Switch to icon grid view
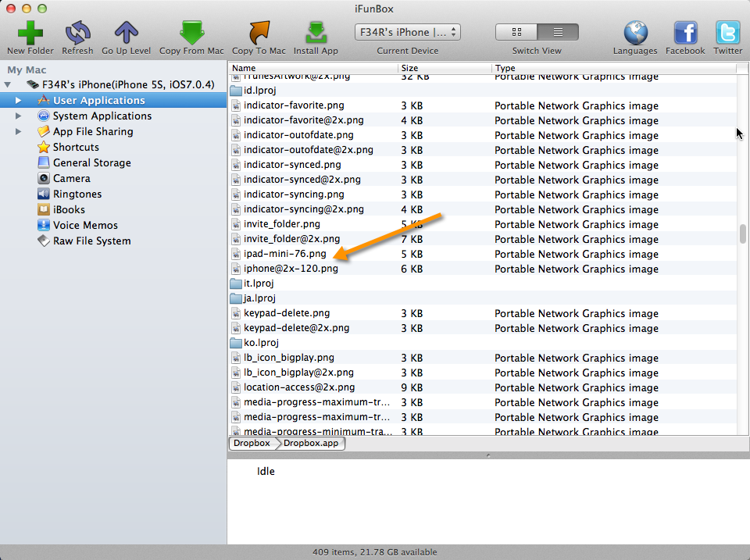Screen dimensions: 750x560 [x=516, y=32]
